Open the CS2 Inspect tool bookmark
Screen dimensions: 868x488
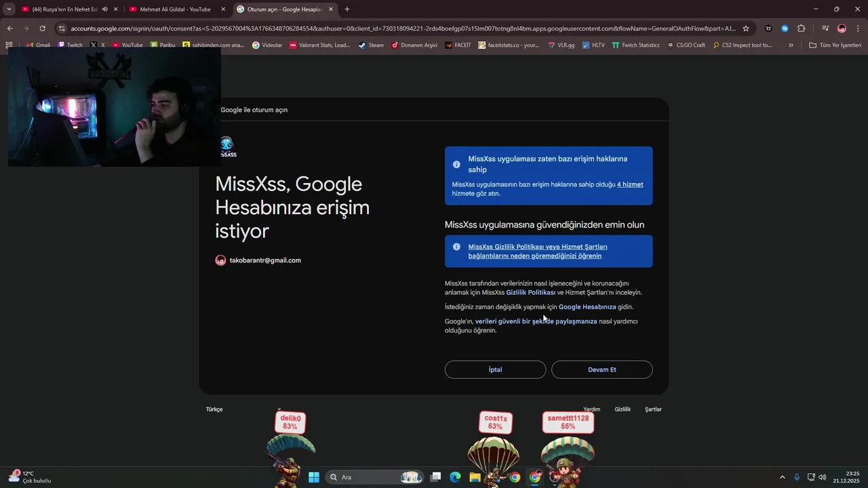[743, 45]
